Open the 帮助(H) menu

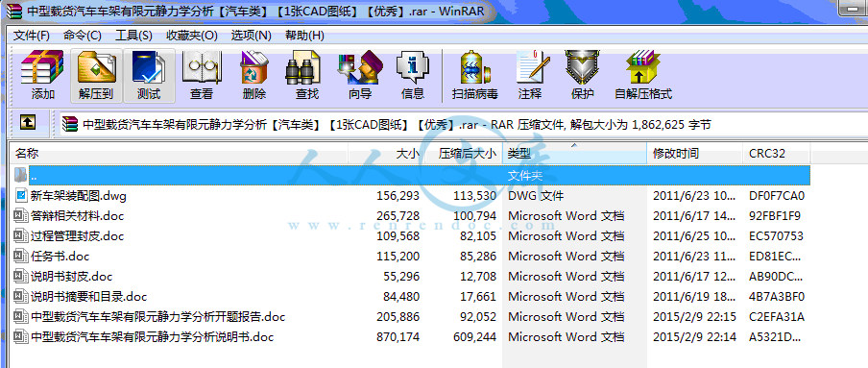(x=304, y=36)
